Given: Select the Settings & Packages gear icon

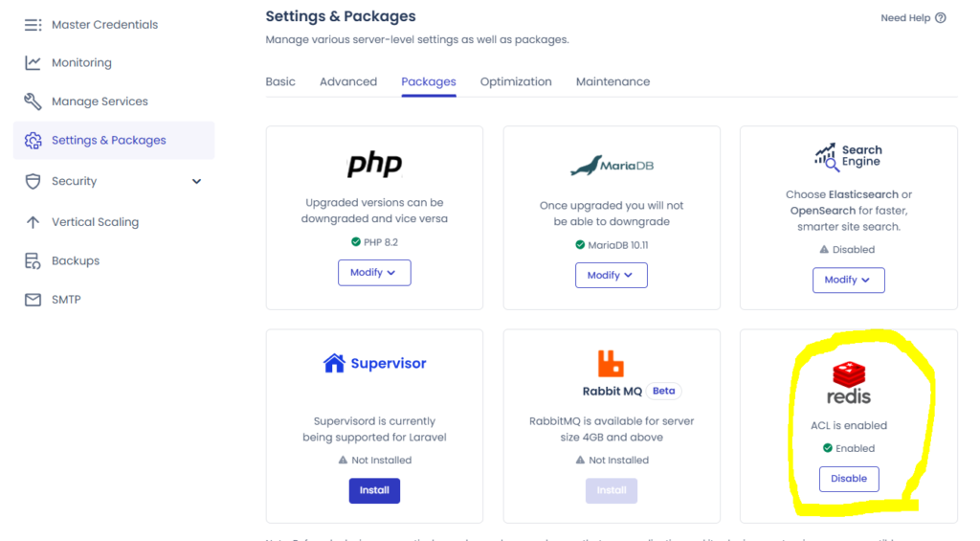Looking at the screenshot, I should coord(33,141).
